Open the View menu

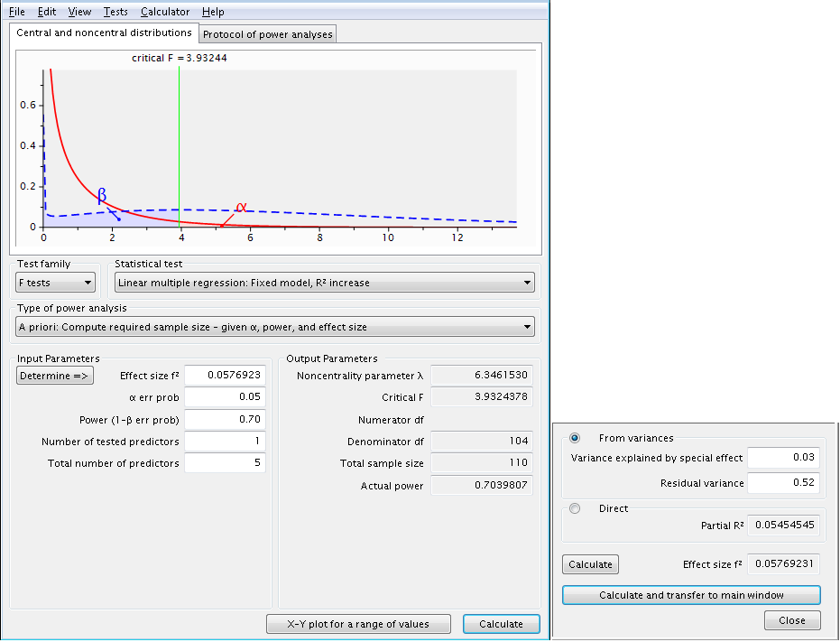tap(79, 12)
